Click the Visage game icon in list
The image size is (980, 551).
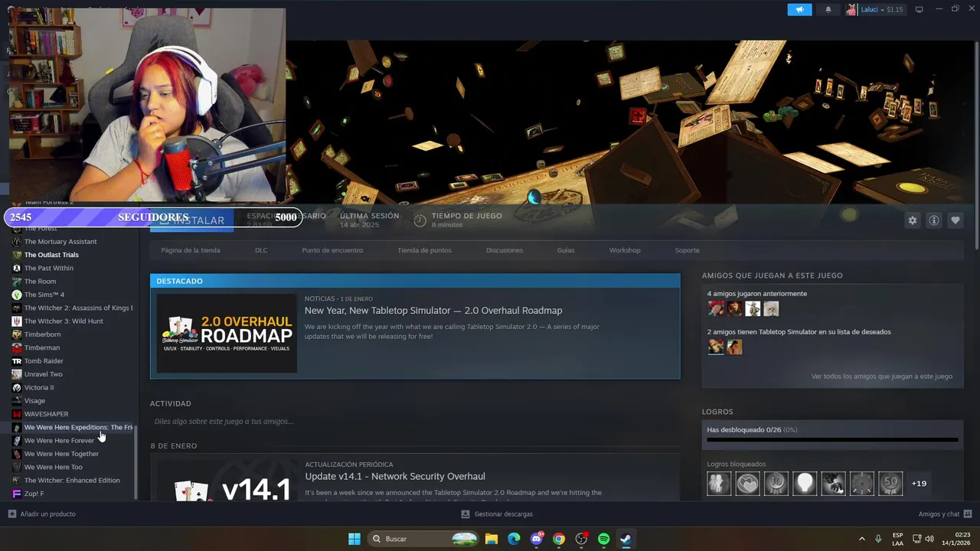pyautogui.click(x=17, y=400)
